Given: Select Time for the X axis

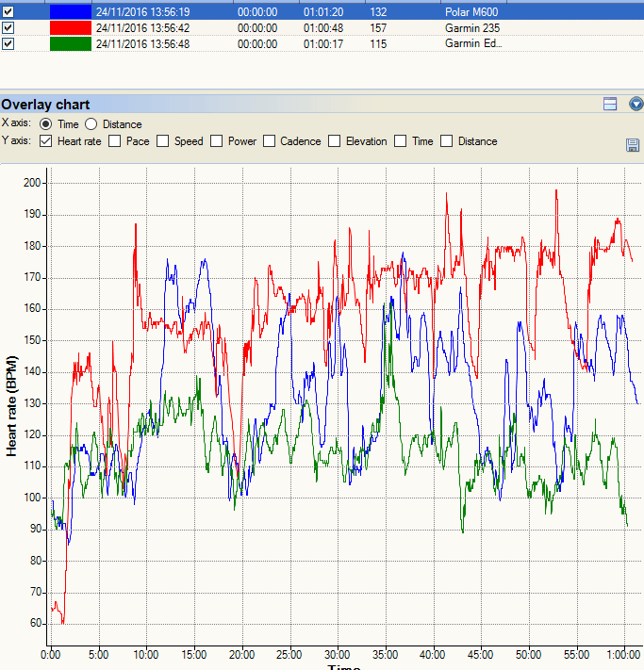Looking at the screenshot, I should [x=46, y=124].
